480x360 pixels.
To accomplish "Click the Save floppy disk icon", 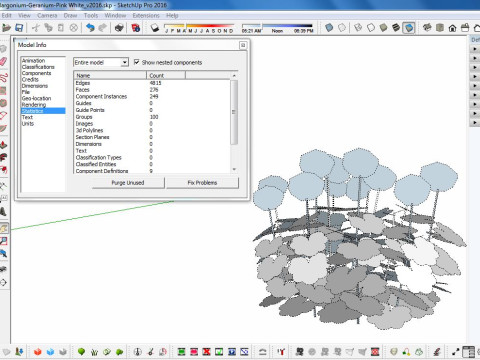I will 19,28.
